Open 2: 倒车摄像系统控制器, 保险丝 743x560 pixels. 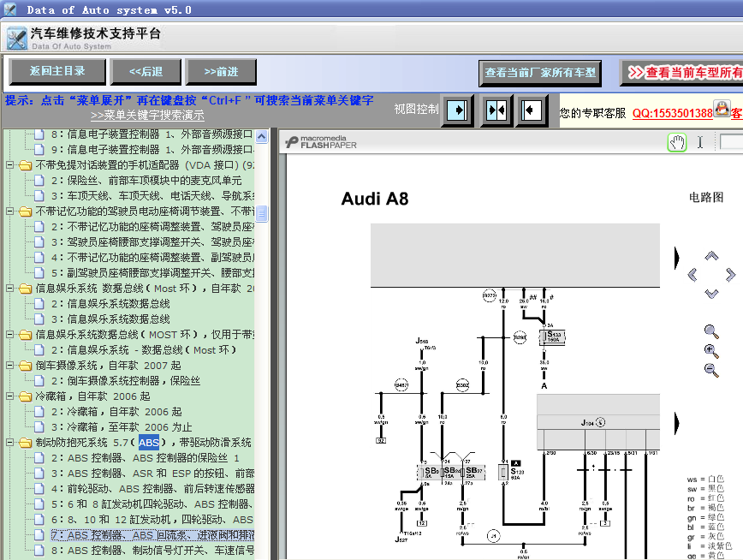click(126, 381)
